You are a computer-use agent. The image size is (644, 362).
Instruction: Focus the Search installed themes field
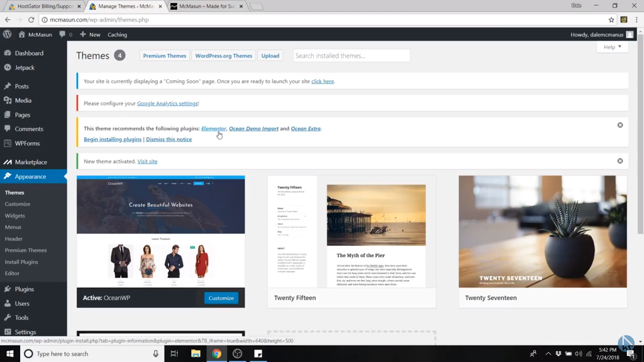click(x=351, y=56)
